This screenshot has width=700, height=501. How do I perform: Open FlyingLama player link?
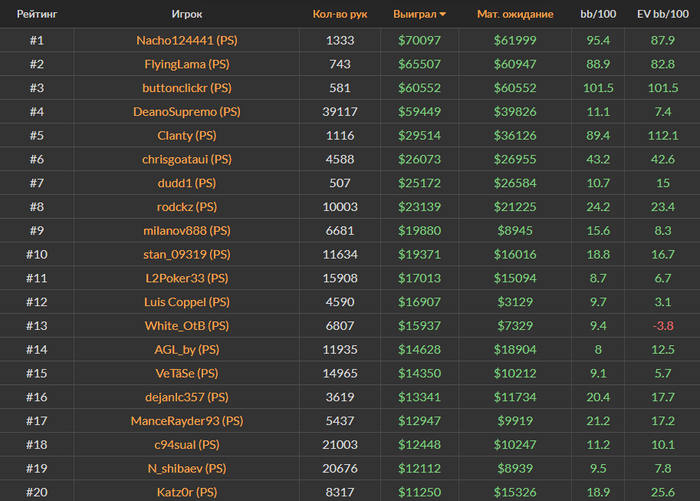click(x=187, y=64)
